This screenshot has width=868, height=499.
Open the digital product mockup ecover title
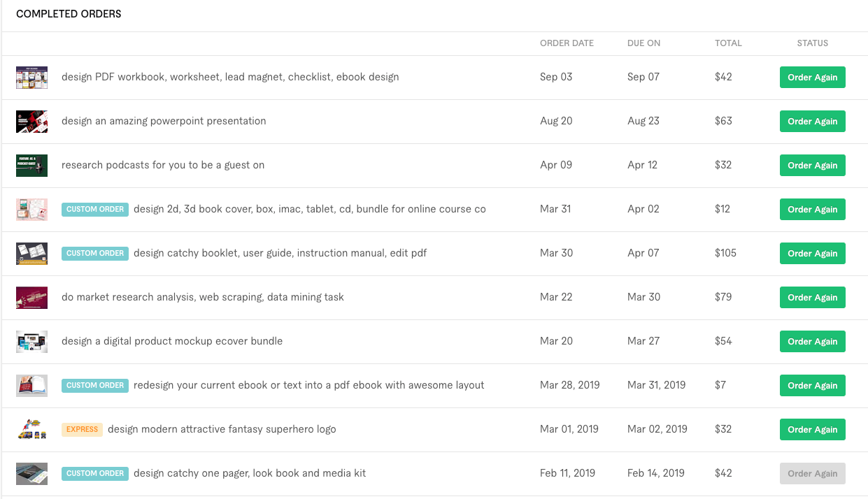coord(172,341)
